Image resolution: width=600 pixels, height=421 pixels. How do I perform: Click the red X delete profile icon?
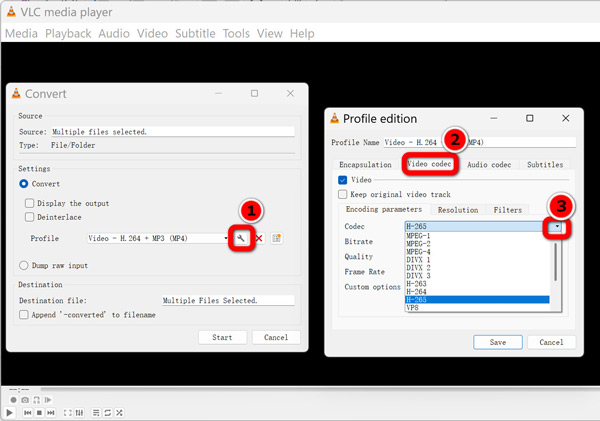(259, 238)
